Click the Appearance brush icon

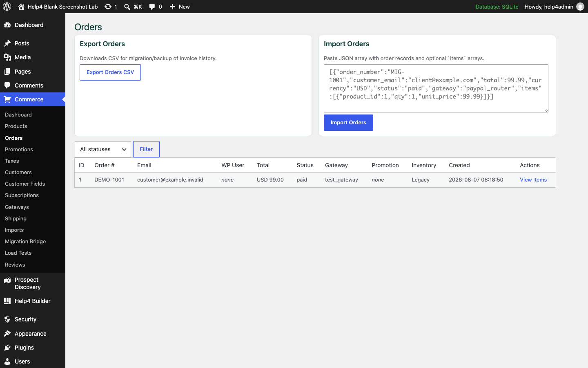(7, 334)
